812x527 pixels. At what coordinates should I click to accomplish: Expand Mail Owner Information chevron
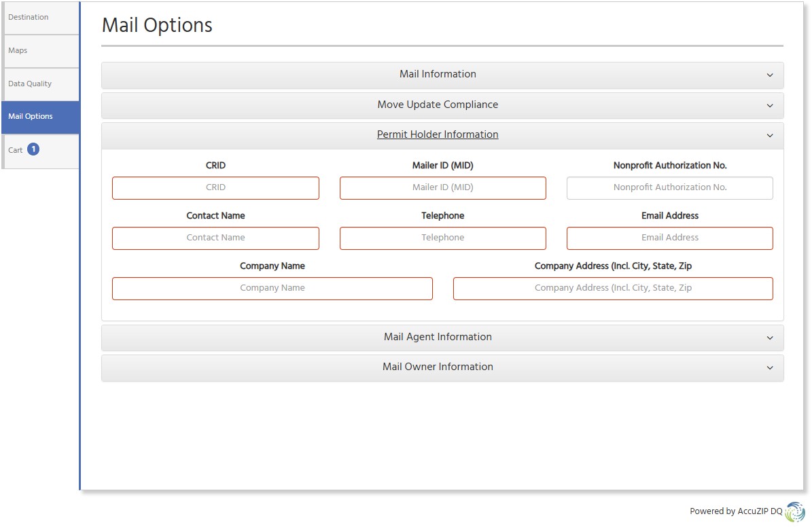pyautogui.click(x=769, y=368)
